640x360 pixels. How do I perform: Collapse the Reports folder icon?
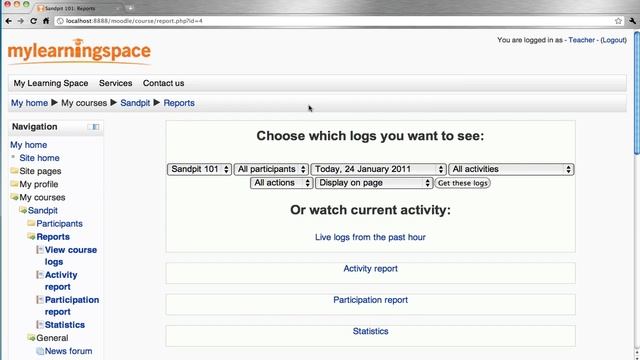31,236
